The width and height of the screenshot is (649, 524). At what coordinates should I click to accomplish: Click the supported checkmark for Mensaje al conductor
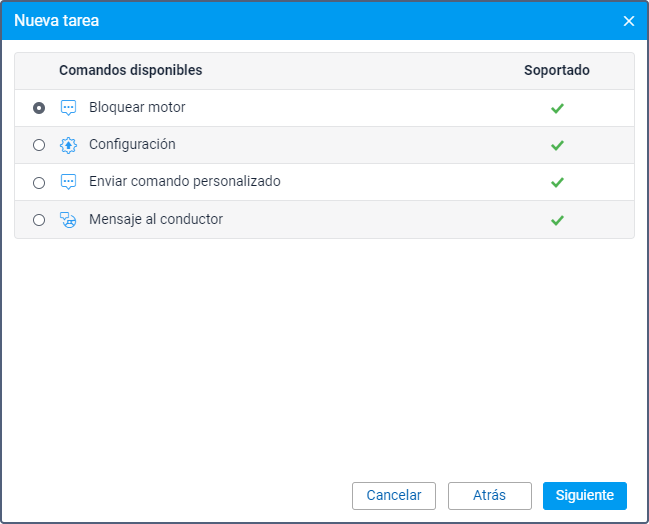(x=557, y=220)
